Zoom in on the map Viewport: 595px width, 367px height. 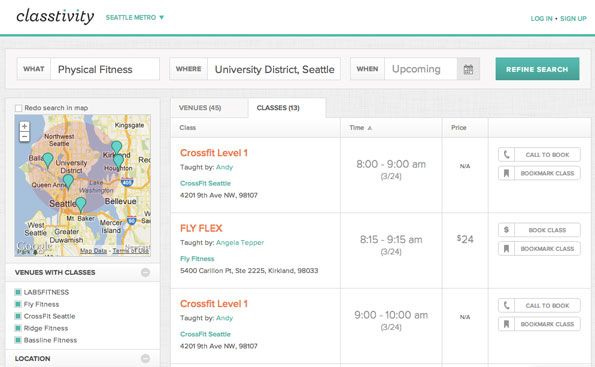click(24, 126)
